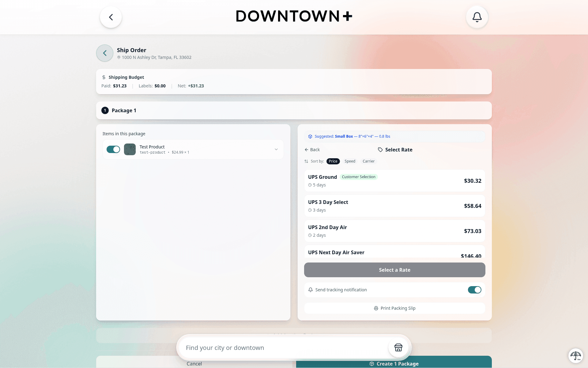Click the test-product SKU text
The width and height of the screenshot is (588, 368).
coord(153,152)
